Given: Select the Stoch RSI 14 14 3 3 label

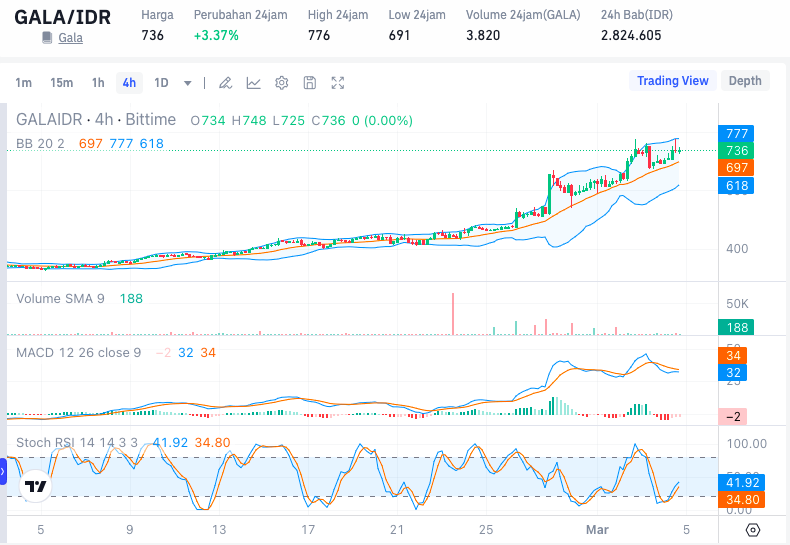Looking at the screenshot, I should tap(77, 443).
